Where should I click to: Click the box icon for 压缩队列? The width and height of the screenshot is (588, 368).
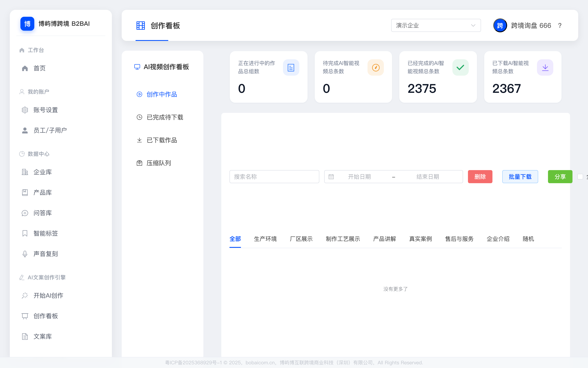(x=139, y=163)
